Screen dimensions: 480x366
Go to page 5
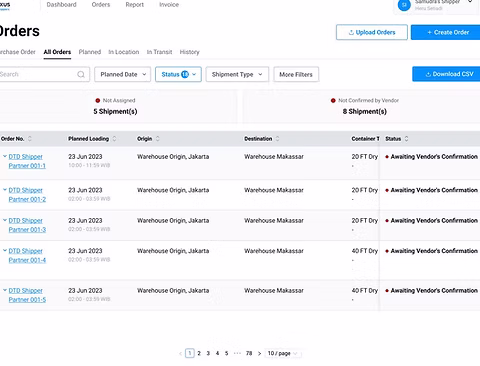pos(226,353)
